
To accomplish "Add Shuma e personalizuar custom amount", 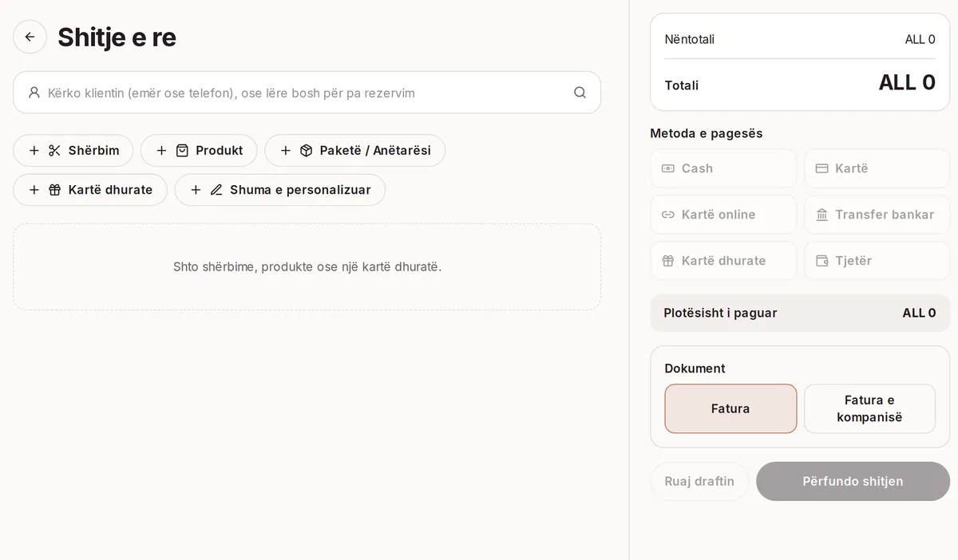I will 280,190.
